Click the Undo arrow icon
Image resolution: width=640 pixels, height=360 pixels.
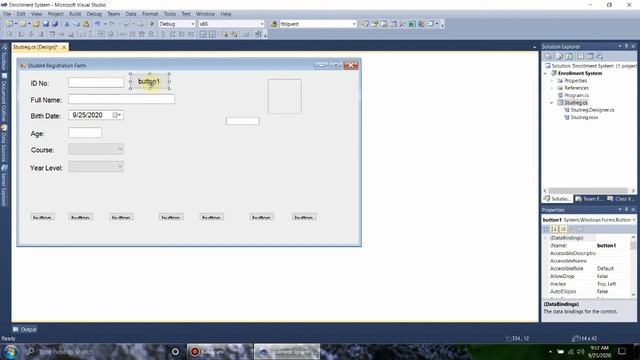pyautogui.click(x=97, y=24)
